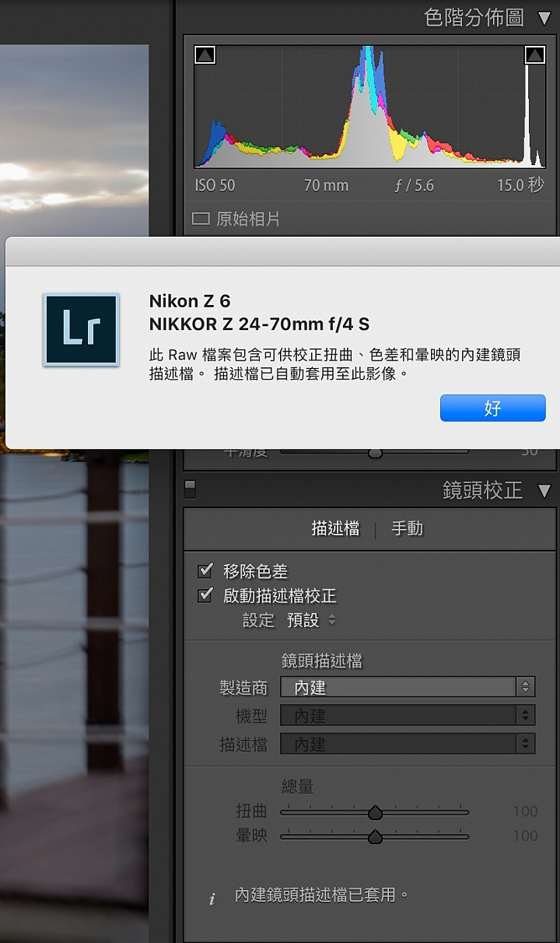The width and height of the screenshot is (560, 943).
Task: Collapse the 鏡頭校正 panel triangle
Action: click(x=544, y=491)
